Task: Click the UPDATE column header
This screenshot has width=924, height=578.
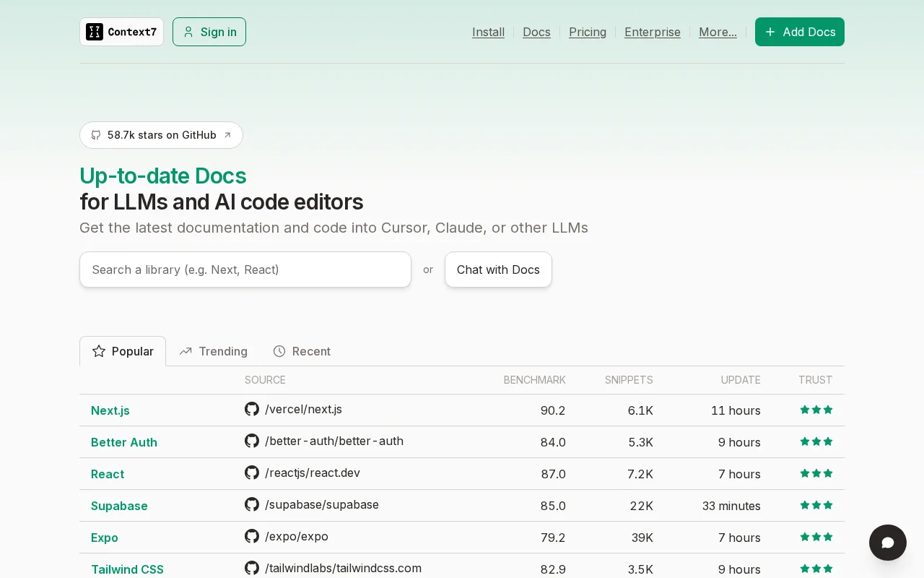Action: coord(741,380)
